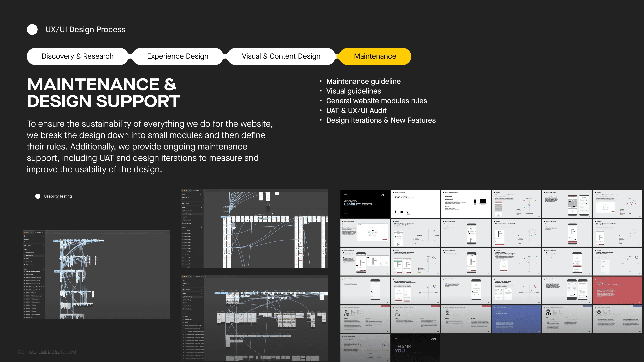The height and width of the screenshot is (362, 644).
Task: Click new tab plus icon in bottom Figma window
Action: click(x=205, y=277)
